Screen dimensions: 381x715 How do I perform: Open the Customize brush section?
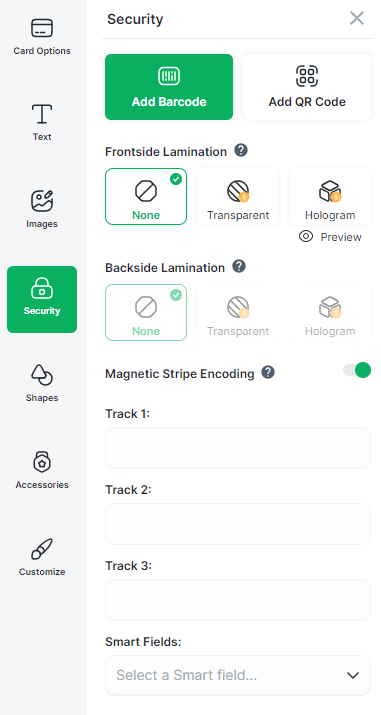coord(42,557)
